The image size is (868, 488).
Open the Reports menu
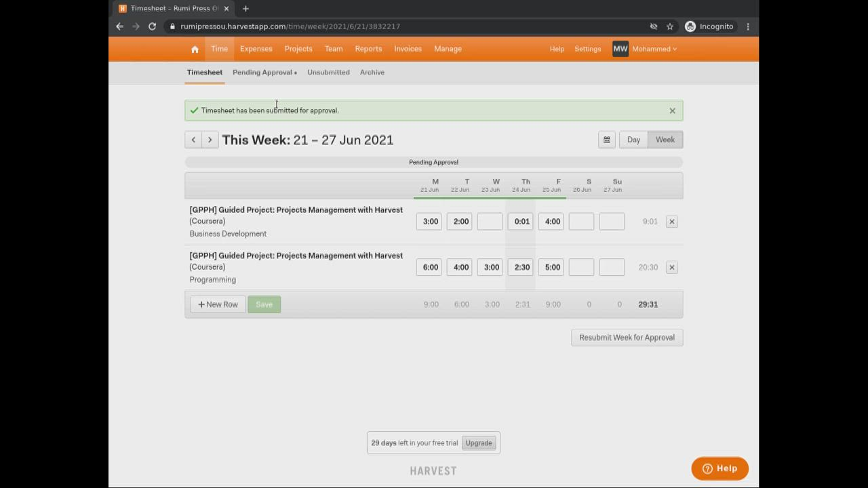click(368, 49)
